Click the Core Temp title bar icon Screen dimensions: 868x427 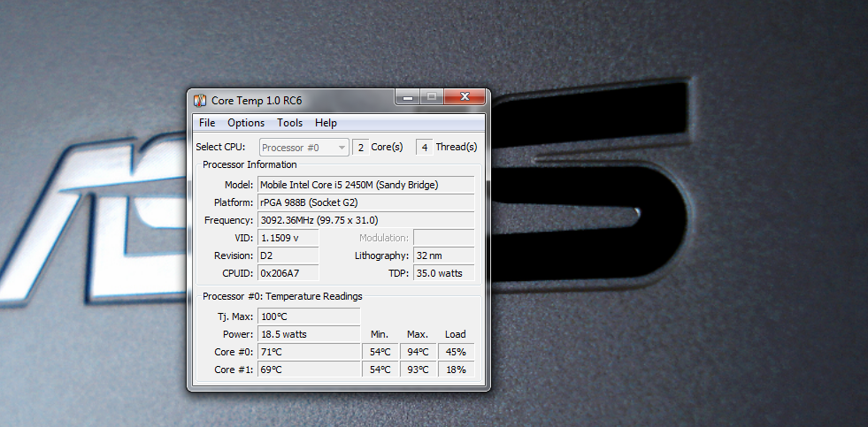(x=200, y=101)
